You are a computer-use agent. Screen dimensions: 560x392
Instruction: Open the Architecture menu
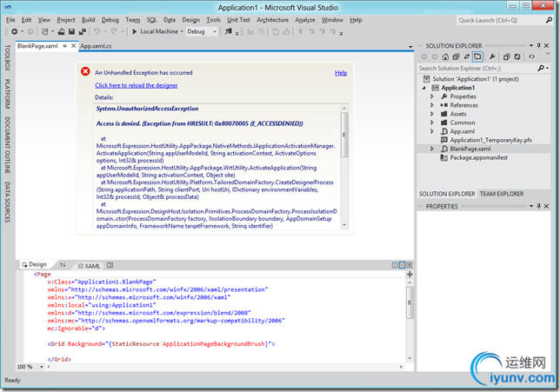[x=272, y=20]
